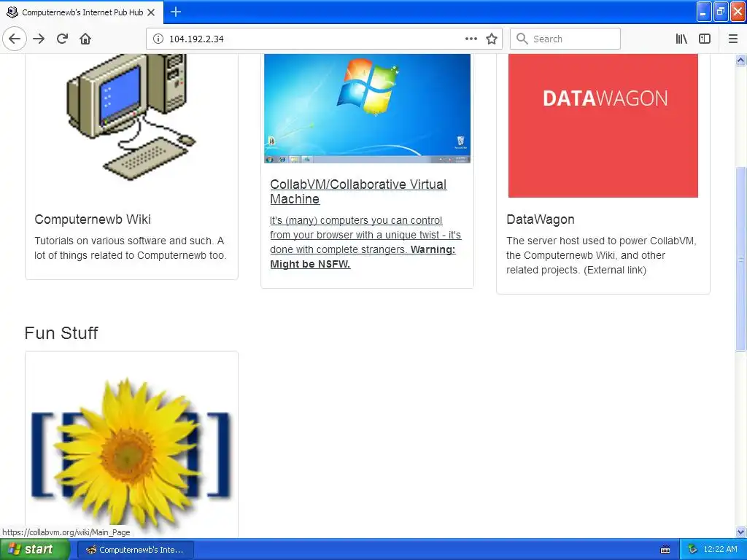Open the Computernewb Wiki computer image
The width and height of the screenshot is (747, 560).
131,117
